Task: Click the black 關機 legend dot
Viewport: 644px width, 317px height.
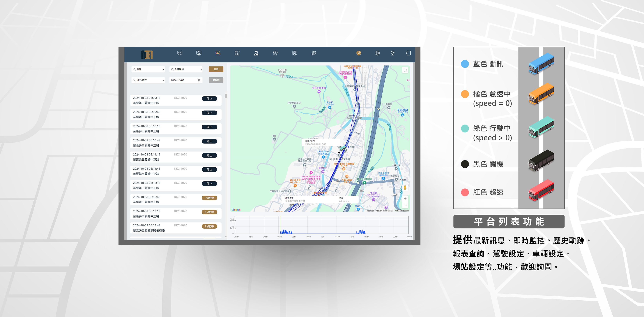Action: click(x=465, y=164)
